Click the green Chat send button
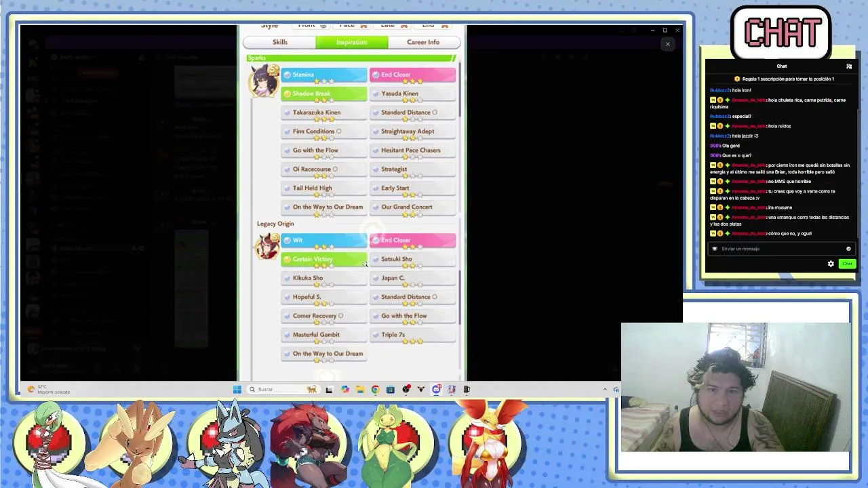The image size is (868, 488). pyautogui.click(x=847, y=264)
